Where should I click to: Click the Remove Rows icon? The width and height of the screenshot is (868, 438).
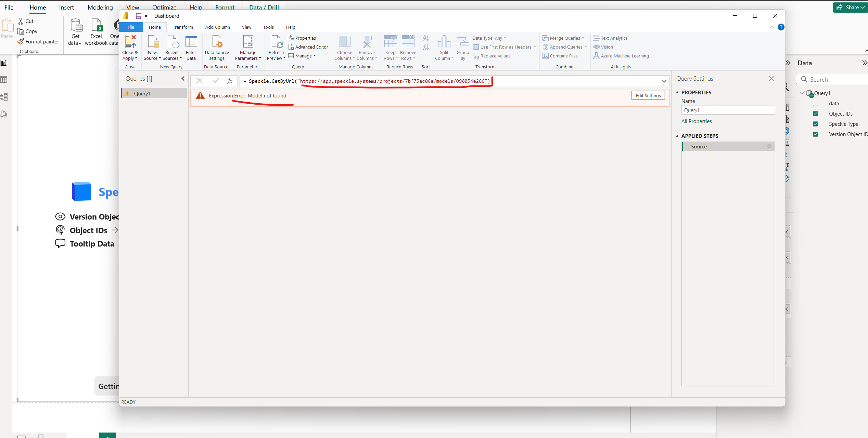408,42
